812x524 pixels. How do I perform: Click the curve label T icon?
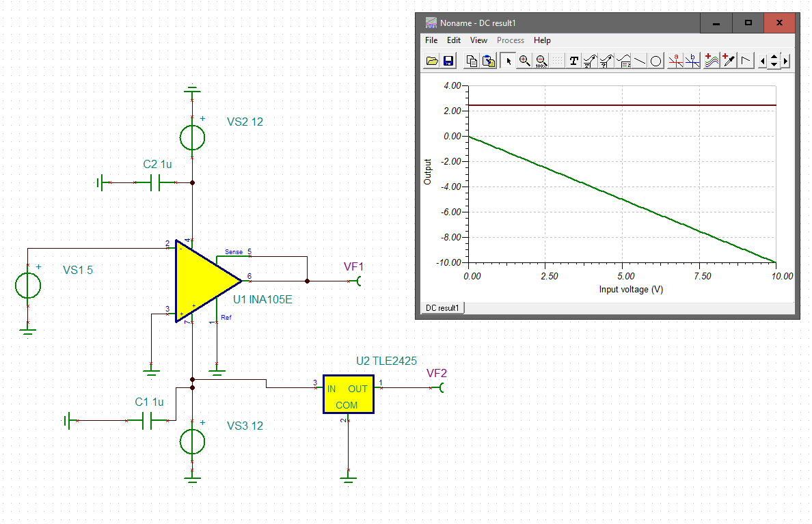[x=590, y=61]
